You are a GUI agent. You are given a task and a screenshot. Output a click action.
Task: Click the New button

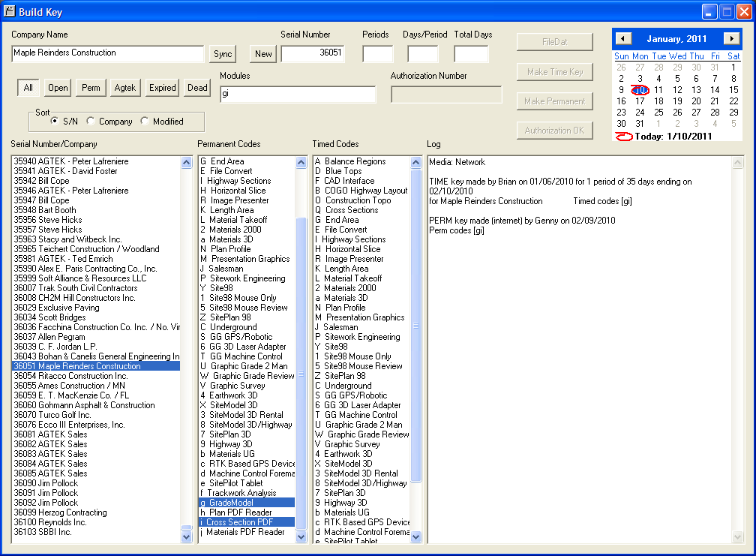263,54
